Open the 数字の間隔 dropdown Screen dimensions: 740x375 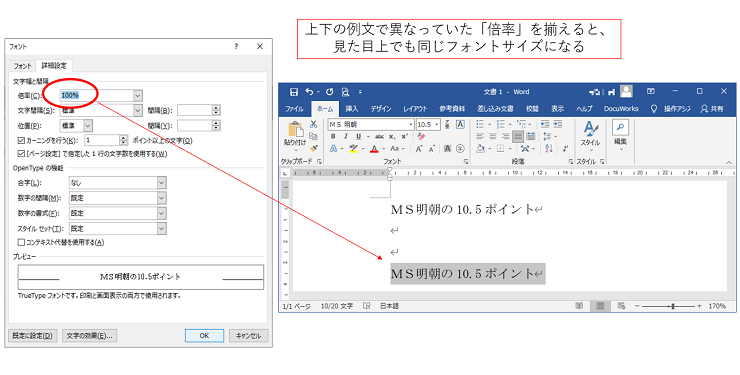(162, 198)
